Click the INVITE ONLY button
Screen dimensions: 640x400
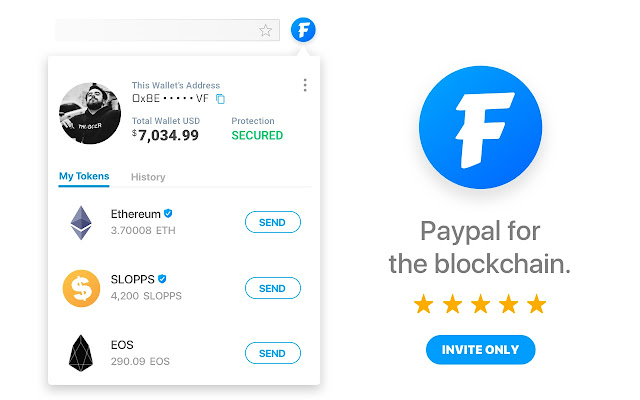coord(480,349)
